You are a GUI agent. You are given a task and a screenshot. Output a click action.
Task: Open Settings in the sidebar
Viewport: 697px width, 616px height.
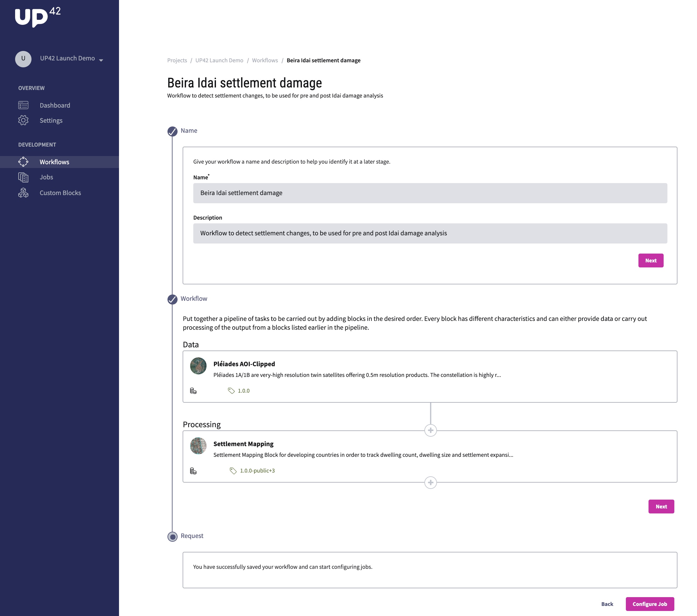coord(51,120)
